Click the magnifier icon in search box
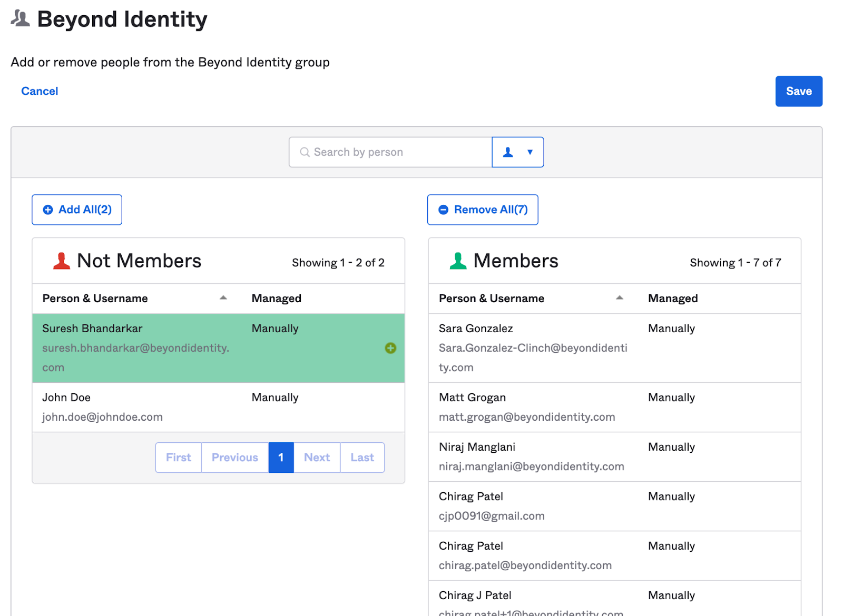Viewport: 843px width, 616px height. [x=305, y=152]
